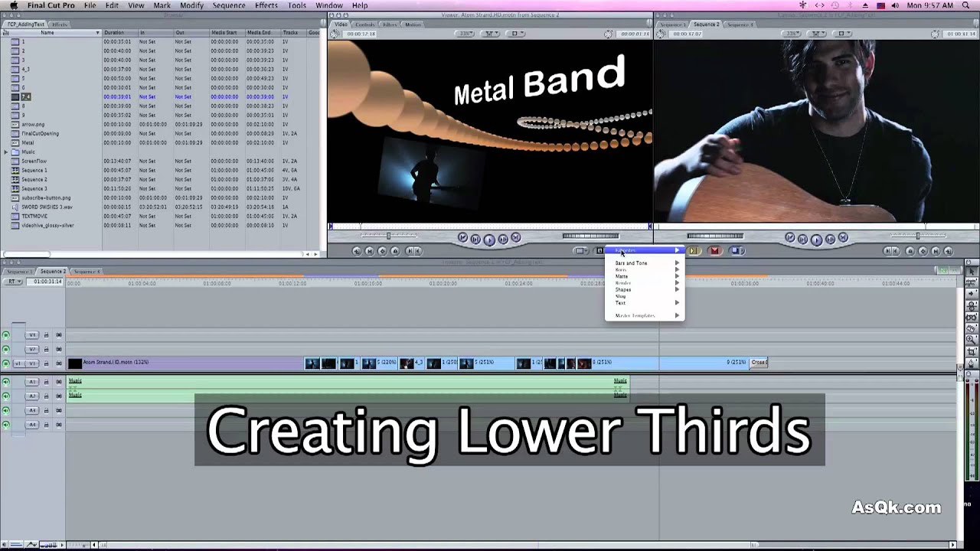Select Atom Strand clip in Timeline
The width and height of the screenshot is (980, 551).
185,363
